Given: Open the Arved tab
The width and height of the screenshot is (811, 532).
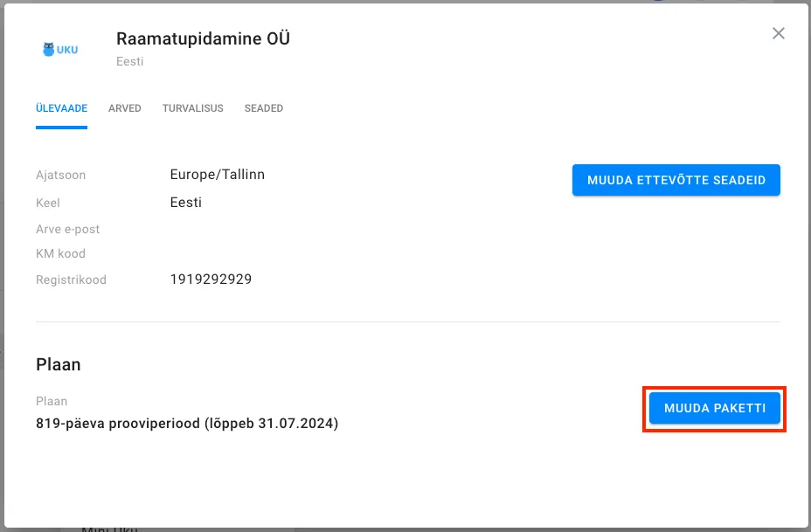Looking at the screenshot, I should (x=124, y=108).
